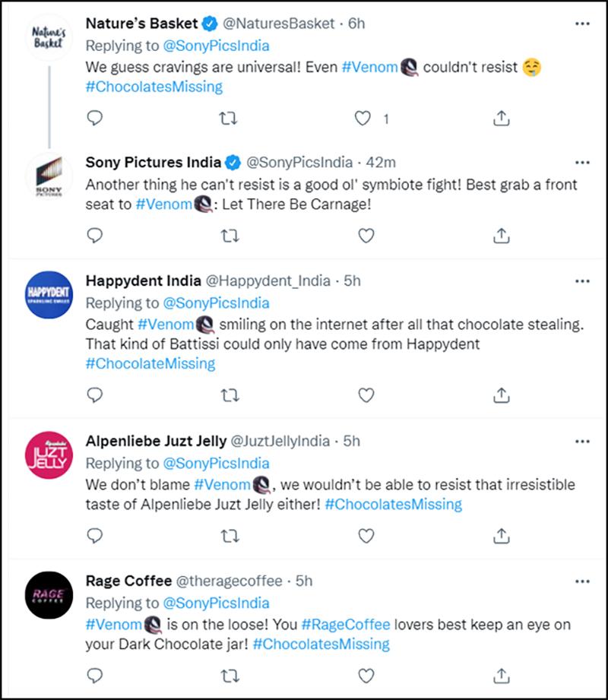
Task: Like the Sony Pictures India reply
Action: point(366,236)
